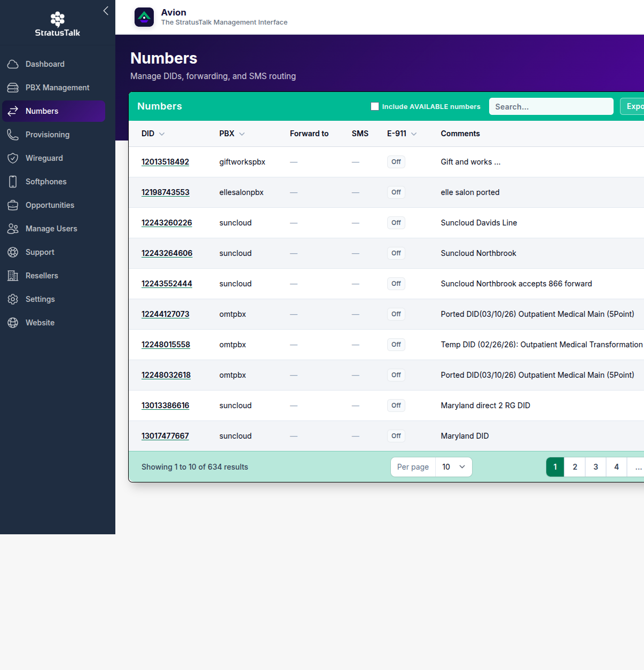Click the Wireguard shield icon
This screenshot has width=644, height=670.
pyautogui.click(x=13, y=158)
